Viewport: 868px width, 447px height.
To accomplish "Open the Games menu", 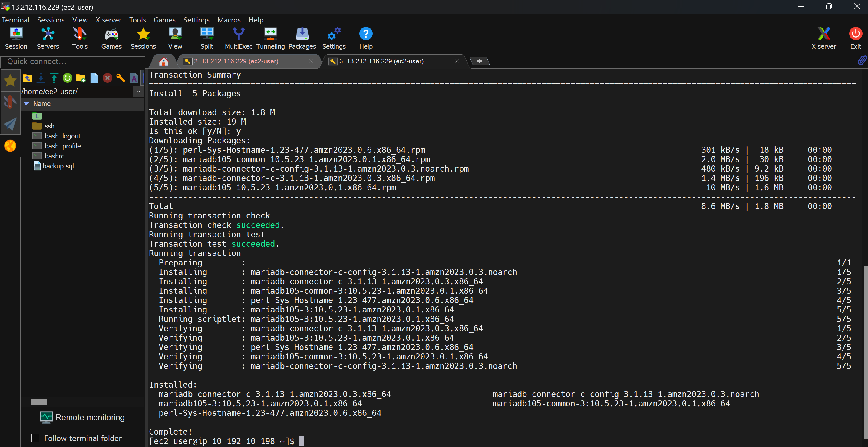I will tap(164, 20).
